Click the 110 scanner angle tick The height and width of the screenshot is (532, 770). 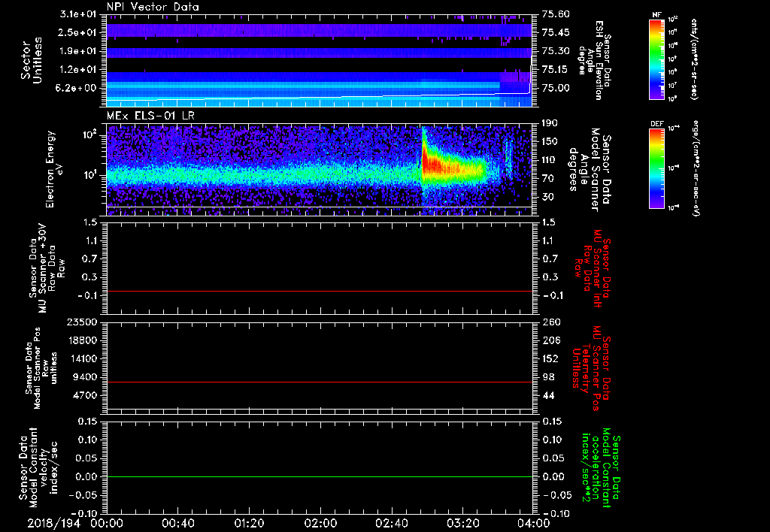coord(550,160)
